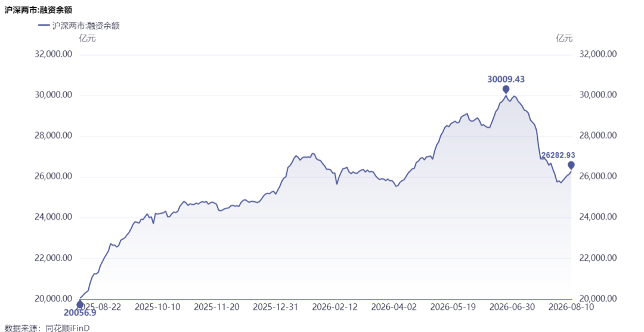Click the value label 30009.43
This screenshot has width=644, height=332.
(506, 79)
